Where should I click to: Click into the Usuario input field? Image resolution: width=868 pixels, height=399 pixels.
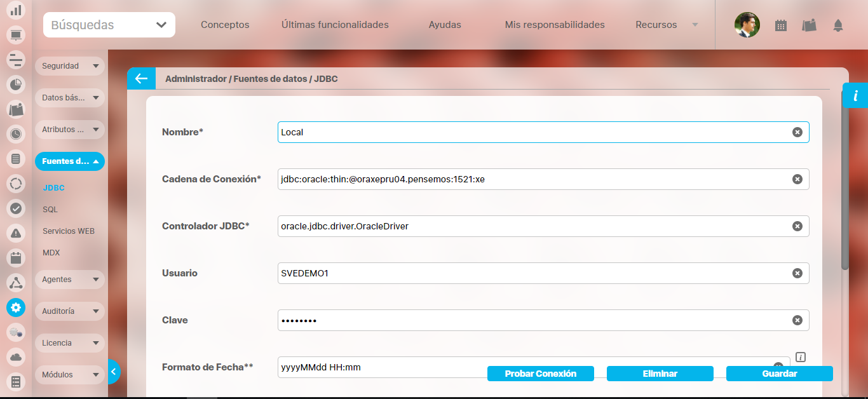(534, 273)
